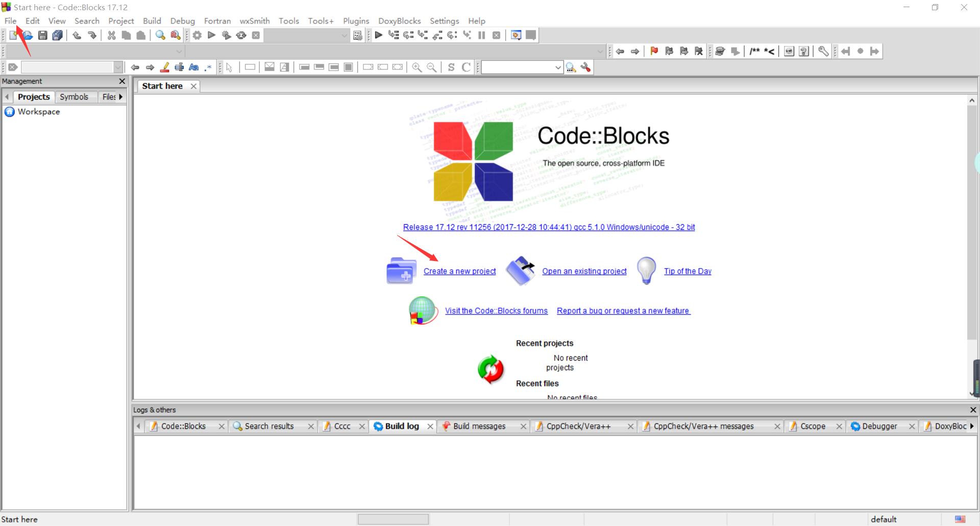Open the Fortran menu
Image resolution: width=980 pixels, height=526 pixels.
[x=217, y=21]
